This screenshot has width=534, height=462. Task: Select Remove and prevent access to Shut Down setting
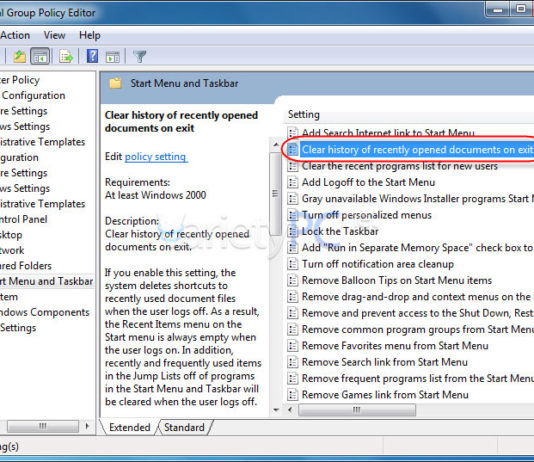[417, 313]
